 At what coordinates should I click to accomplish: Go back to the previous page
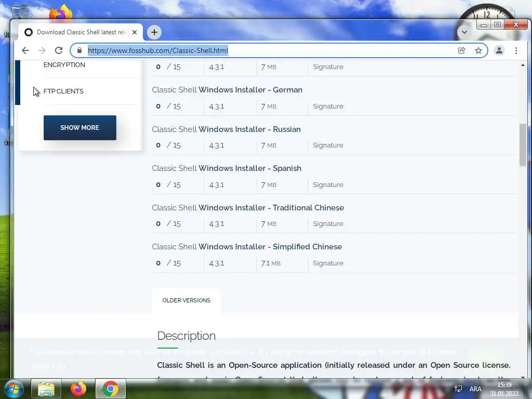(x=25, y=50)
